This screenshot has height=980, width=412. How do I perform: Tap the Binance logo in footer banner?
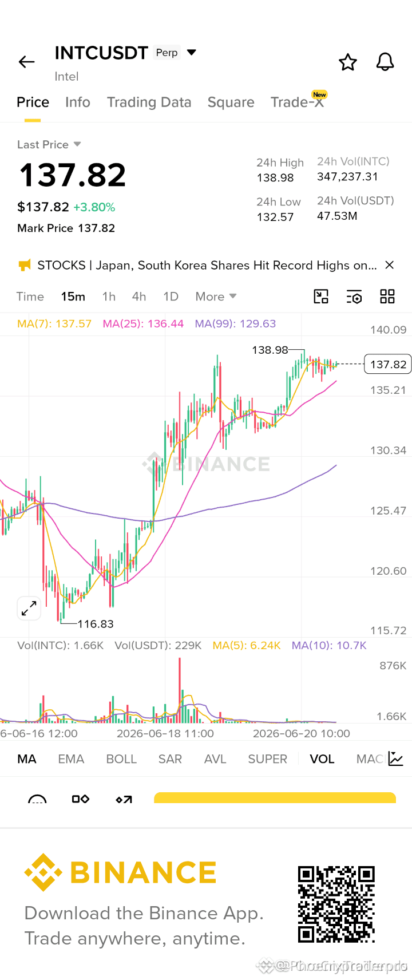click(x=120, y=872)
